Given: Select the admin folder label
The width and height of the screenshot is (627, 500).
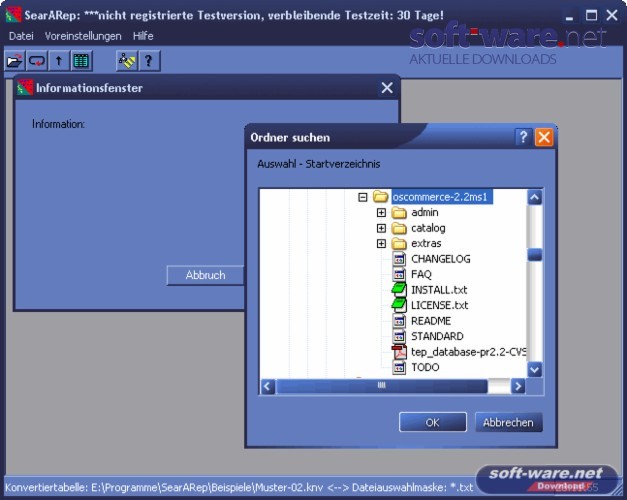Looking at the screenshot, I should coord(425,212).
